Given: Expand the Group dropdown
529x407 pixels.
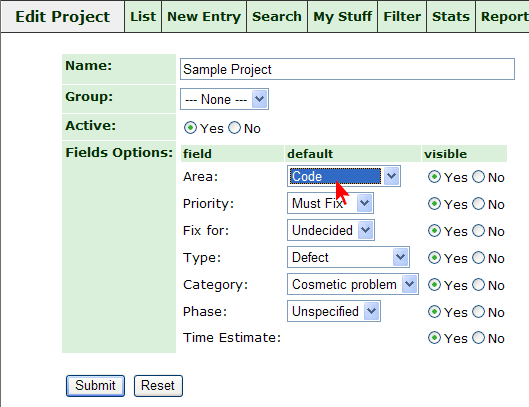Looking at the screenshot, I should [x=224, y=99].
